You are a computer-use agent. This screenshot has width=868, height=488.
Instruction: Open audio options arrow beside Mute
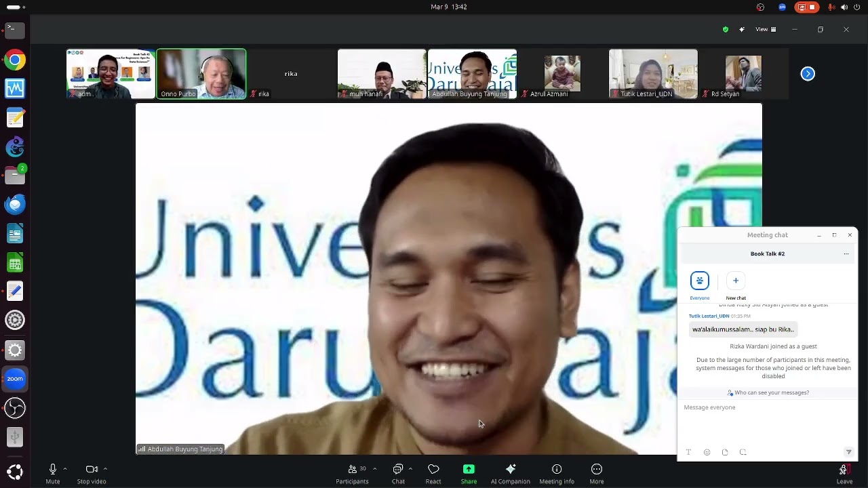[65, 469]
